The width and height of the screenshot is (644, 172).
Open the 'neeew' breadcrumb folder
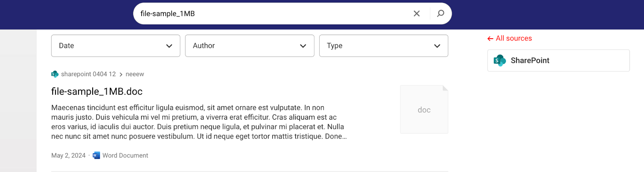(x=135, y=74)
